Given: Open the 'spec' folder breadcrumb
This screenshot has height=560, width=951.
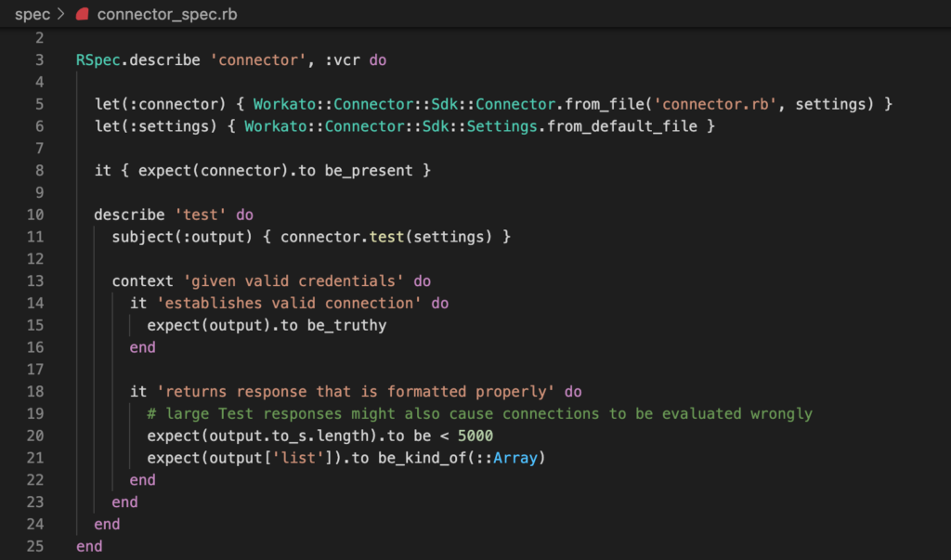Looking at the screenshot, I should [x=33, y=15].
